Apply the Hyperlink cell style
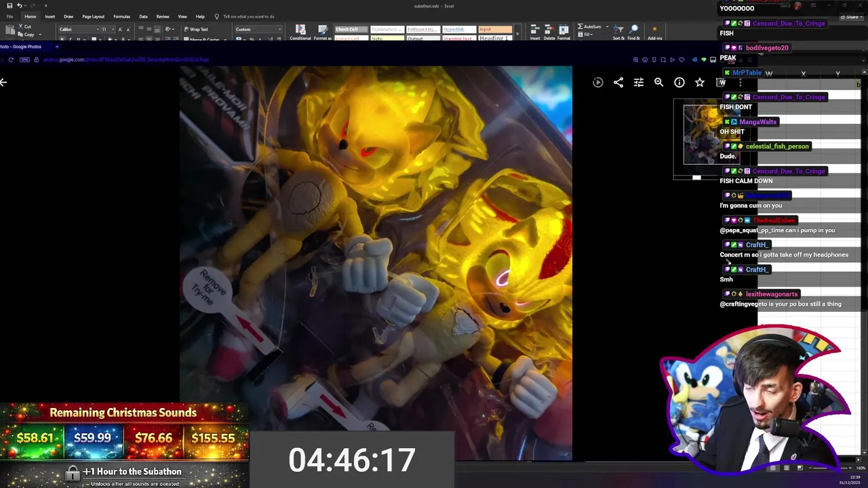 pyautogui.click(x=458, y=29)
